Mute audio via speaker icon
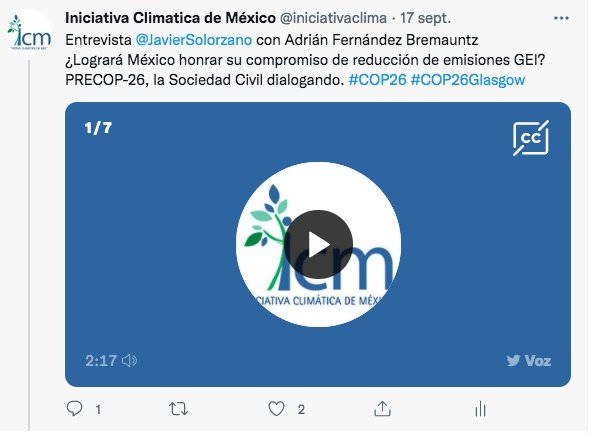This screenshot has height=434, width=598. coord(130,360)
